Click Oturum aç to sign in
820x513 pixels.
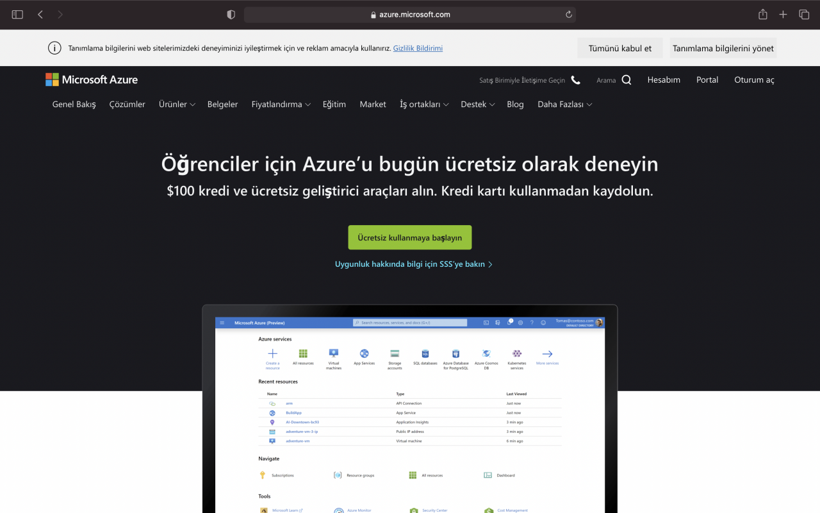click(x=754, y=80)
